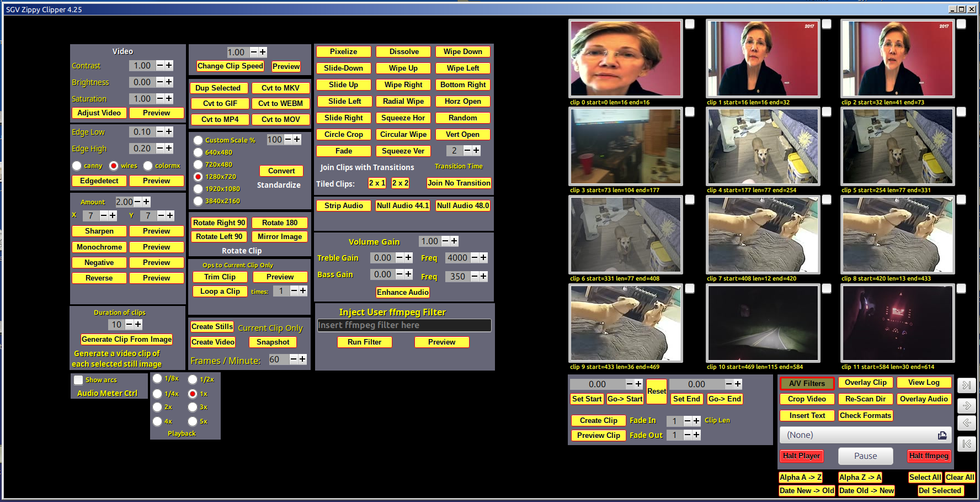980x502 pixels.
Task: Open the Crop Video panel
Action: [x=807, y=399]
